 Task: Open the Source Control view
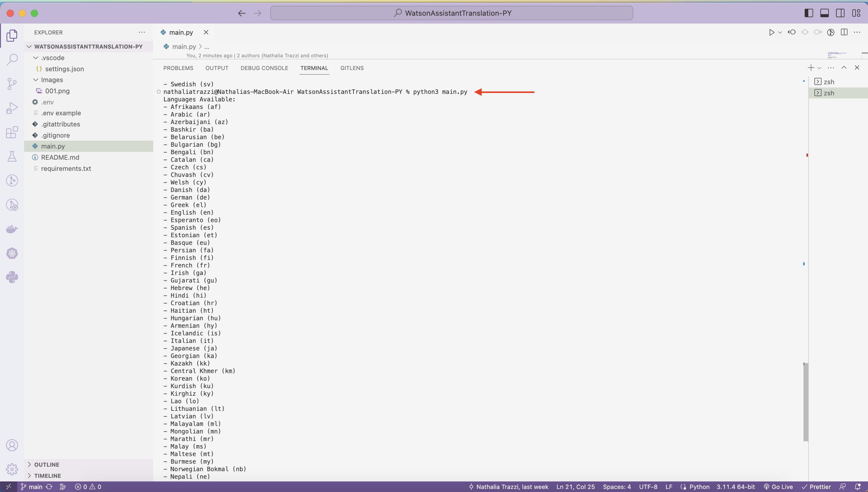[12, 84]
